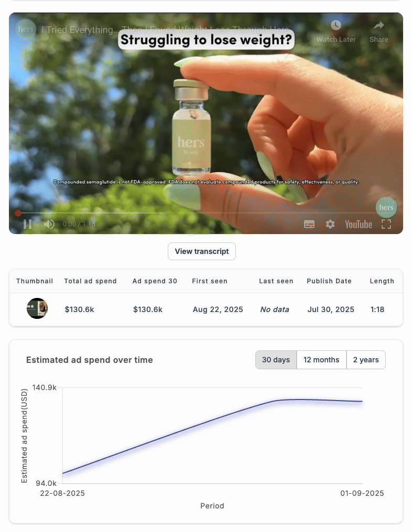Screen dimensions: 412x532
Task: Click Length column header
Action: tap(382, 281)
